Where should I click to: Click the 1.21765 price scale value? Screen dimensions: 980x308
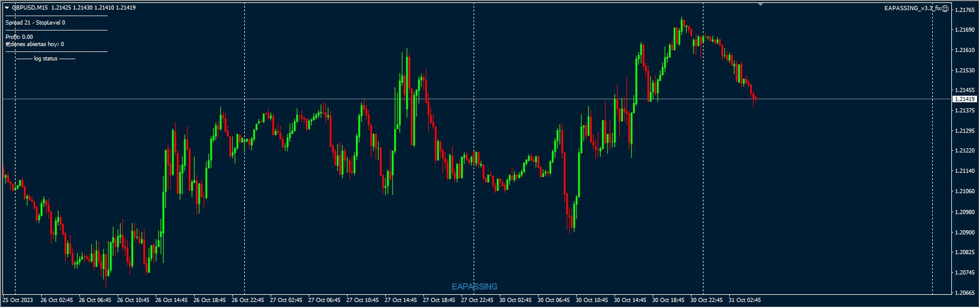965,10
